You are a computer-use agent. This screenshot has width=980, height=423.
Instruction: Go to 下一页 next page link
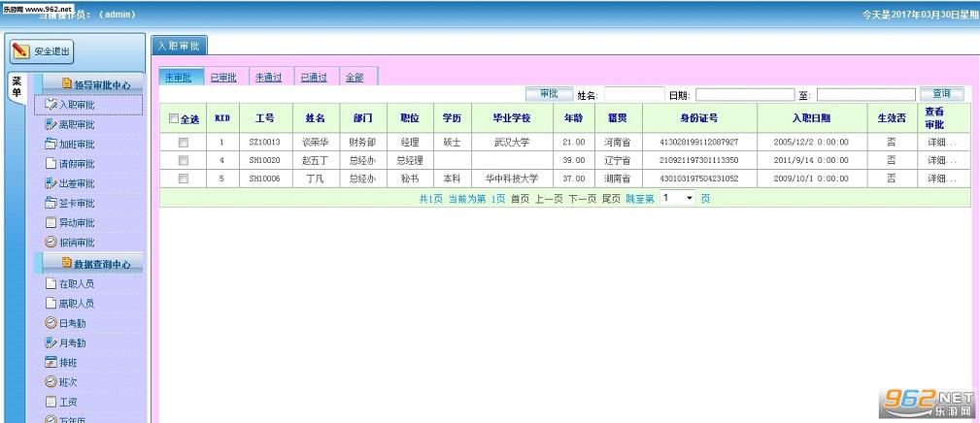582,199
